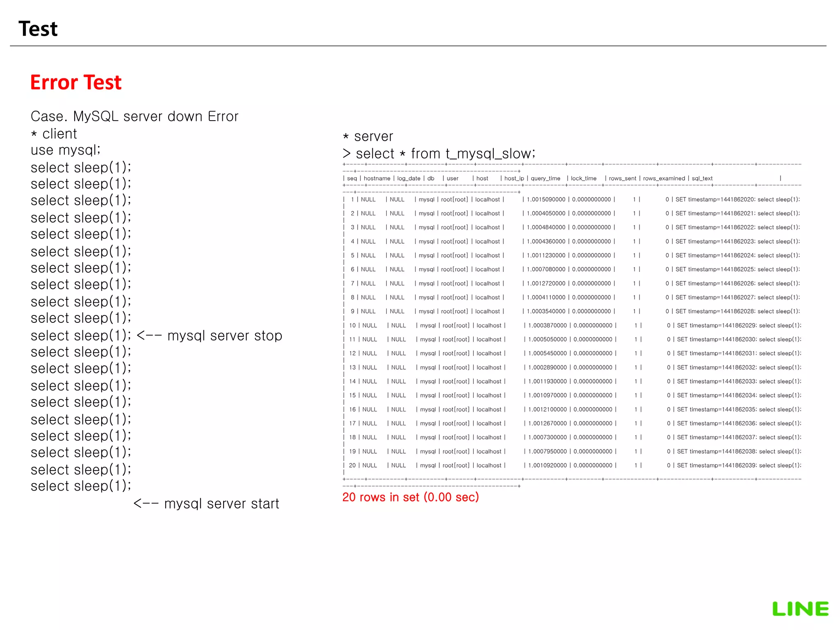The width and height of the screenshot is (840, 630).
Task: Click seq number 15 in table
Action: (352, 395)
